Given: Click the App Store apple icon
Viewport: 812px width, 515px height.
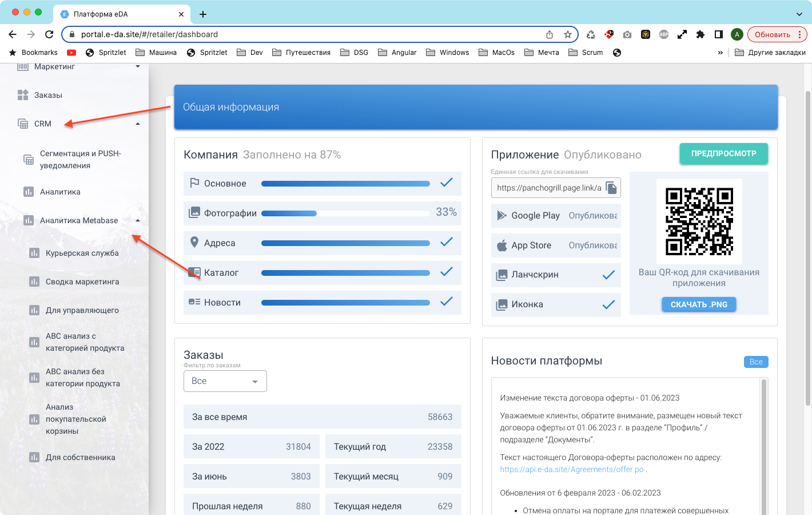Looking at the screenshot, I should (501, 245).
